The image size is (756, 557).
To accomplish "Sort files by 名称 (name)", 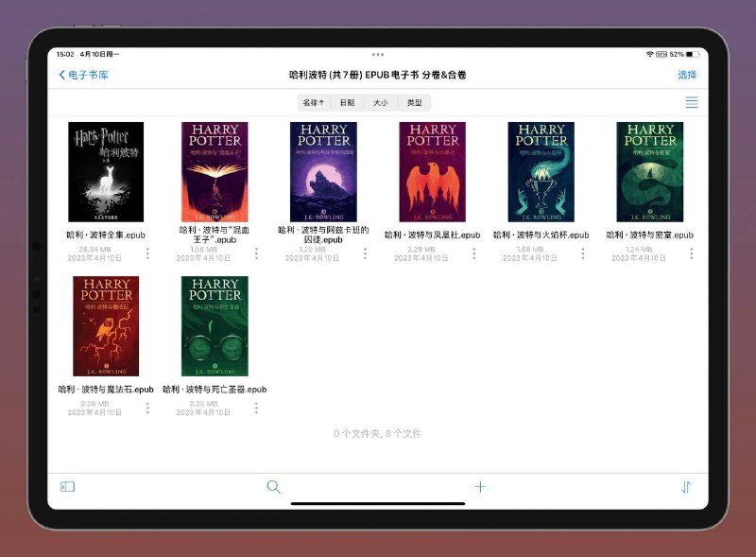I will (314, 102).
